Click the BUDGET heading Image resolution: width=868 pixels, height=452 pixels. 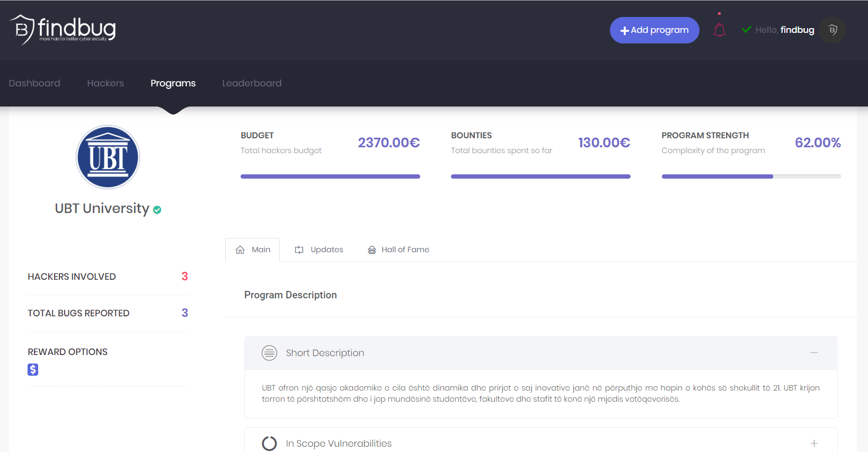[x=257, y=136]
